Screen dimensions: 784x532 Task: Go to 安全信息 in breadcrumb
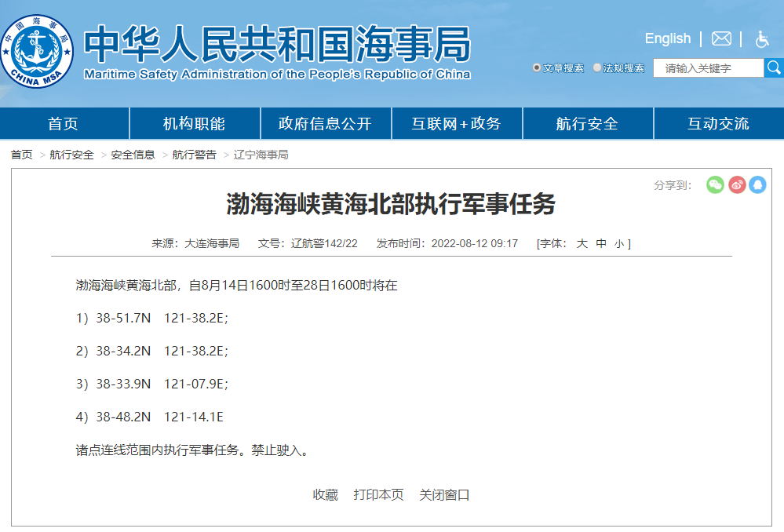tap(133, 155)
